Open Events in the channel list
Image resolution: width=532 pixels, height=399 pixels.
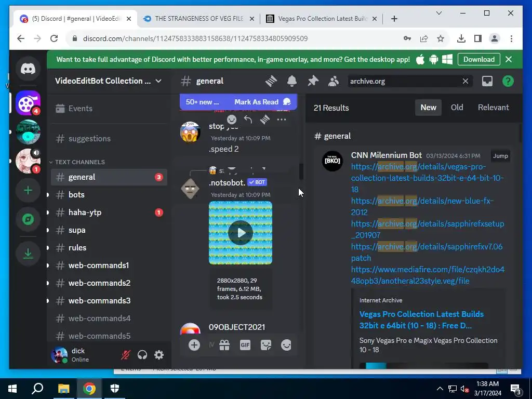pos(109,108)
